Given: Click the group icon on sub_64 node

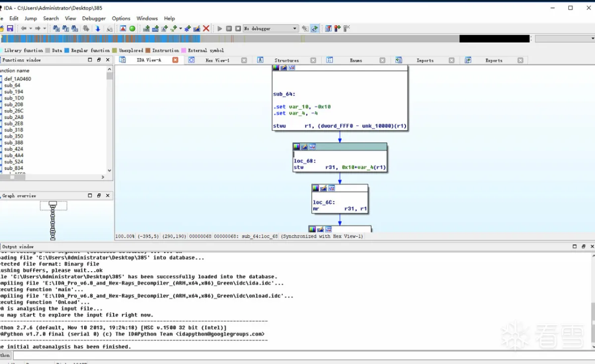Looking at the screenshot, I should [x=292, y=67].
